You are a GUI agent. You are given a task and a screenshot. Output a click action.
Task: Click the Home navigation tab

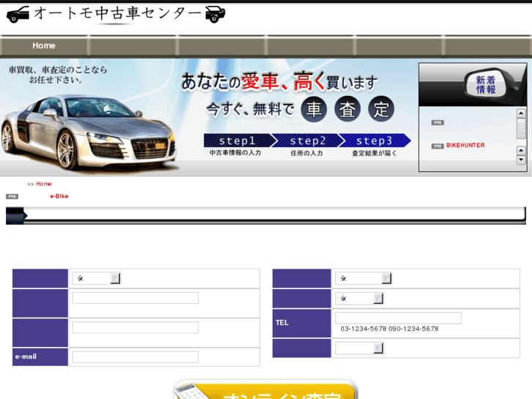44,46
